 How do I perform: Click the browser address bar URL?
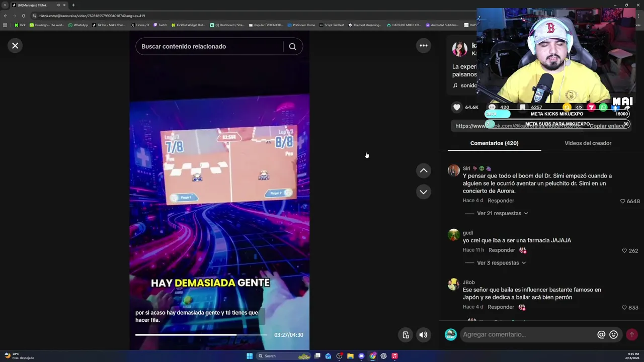coord(92,16)
